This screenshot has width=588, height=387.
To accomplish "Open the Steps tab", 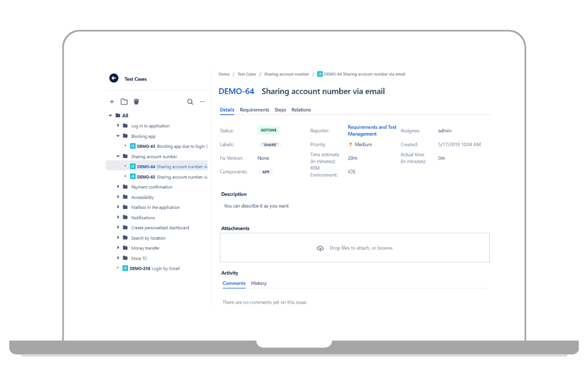I will (280, 110).
